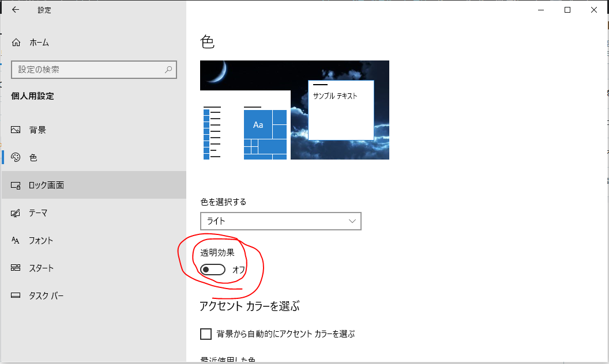Open the テーマ settings page
The height and width of the screenshot is (364, 609).
click(x=94, y=213)
